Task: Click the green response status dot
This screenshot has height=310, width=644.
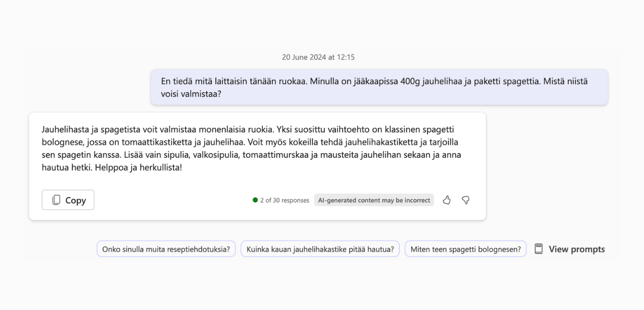Action: click(255, 200)
